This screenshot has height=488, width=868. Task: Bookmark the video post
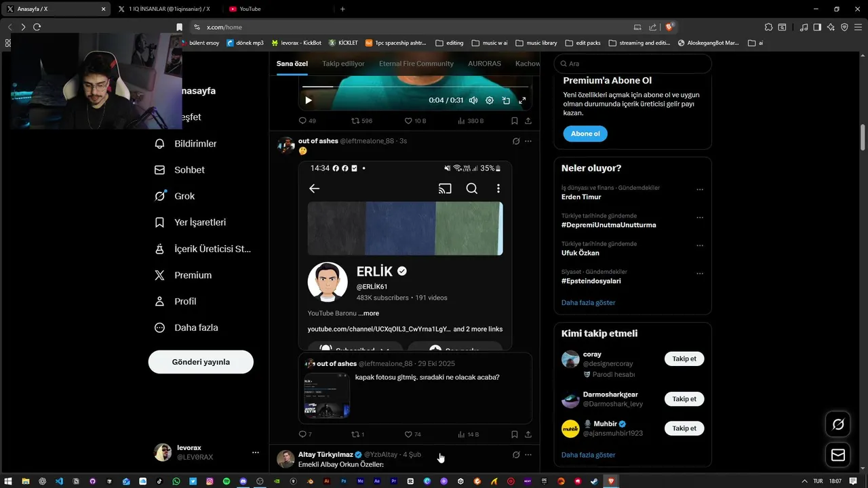(515, 121)
